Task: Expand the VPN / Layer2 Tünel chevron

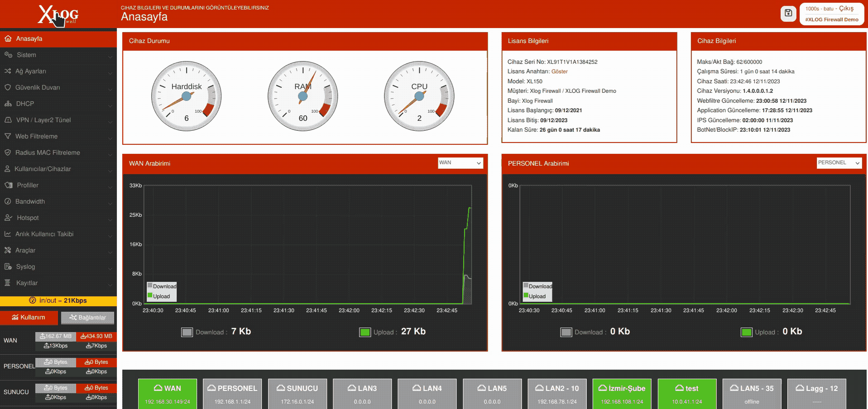Action: [x=110, y=122]
